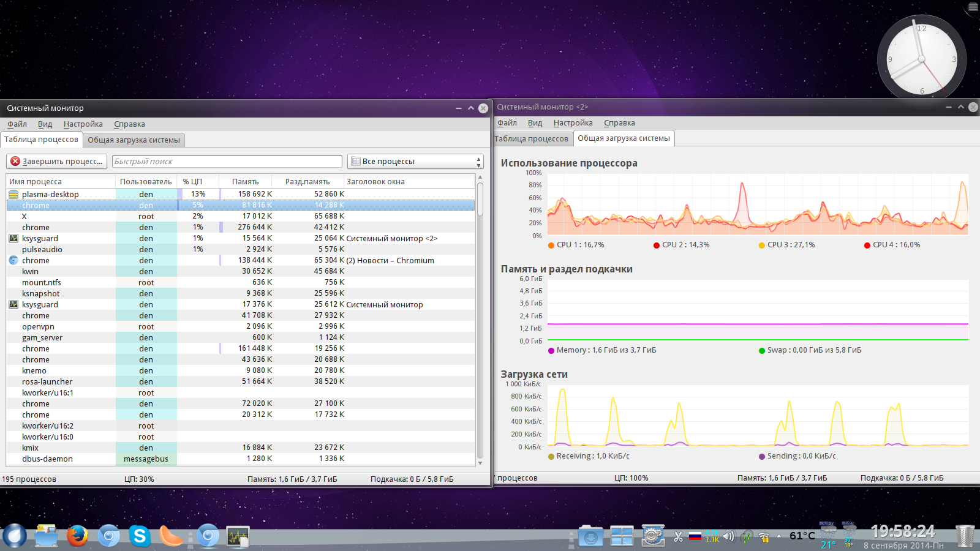This screenshot has height=551, width=980.
Task: Open the "Настройка" menu in left window
Action: click(83, 124)
